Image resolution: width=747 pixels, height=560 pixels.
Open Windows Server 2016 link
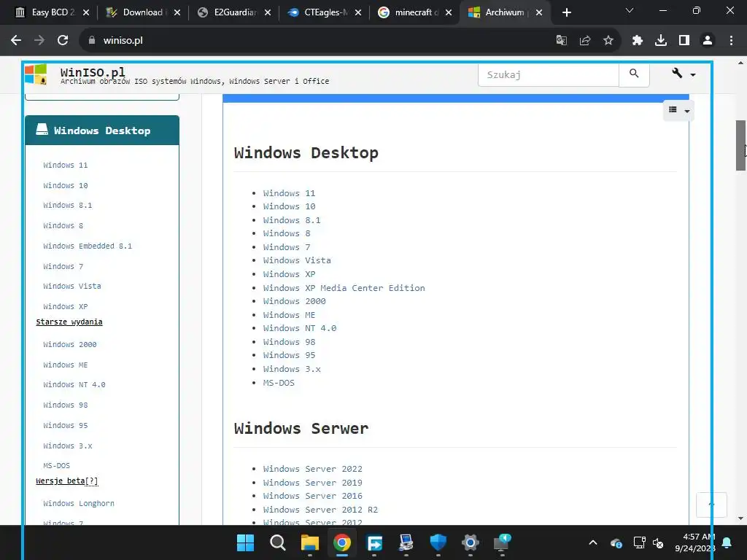[312, 496]
